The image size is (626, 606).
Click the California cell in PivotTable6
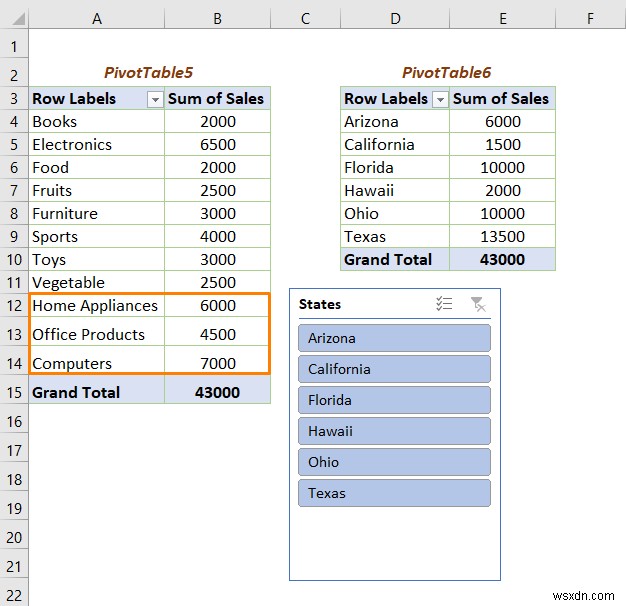(395, 145)
